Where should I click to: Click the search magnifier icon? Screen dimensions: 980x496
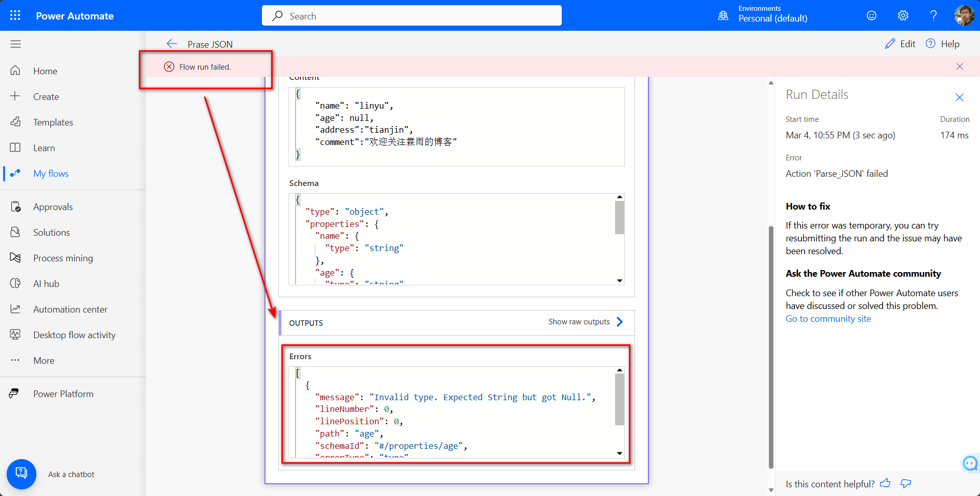pyautogui.click(x=277, y=16)
